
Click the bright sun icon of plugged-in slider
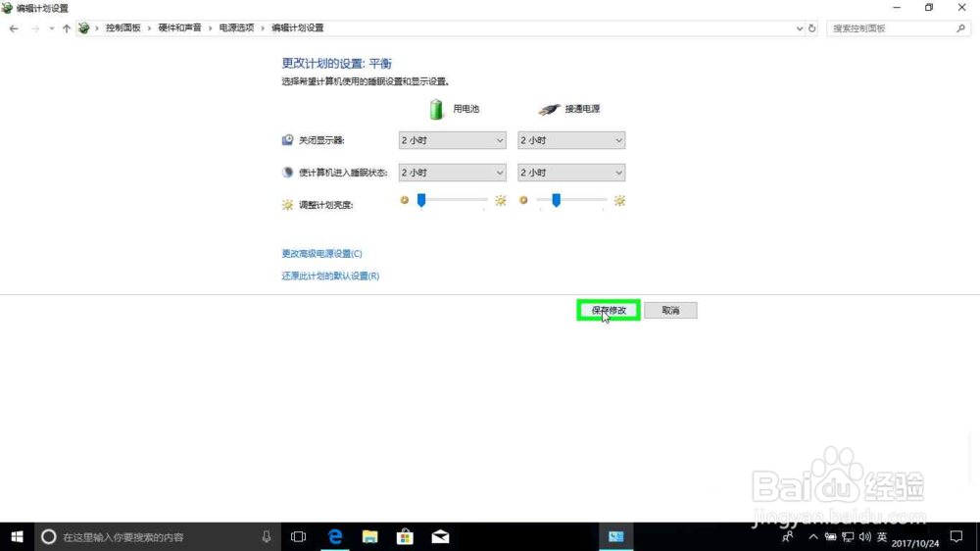[619, 201]
